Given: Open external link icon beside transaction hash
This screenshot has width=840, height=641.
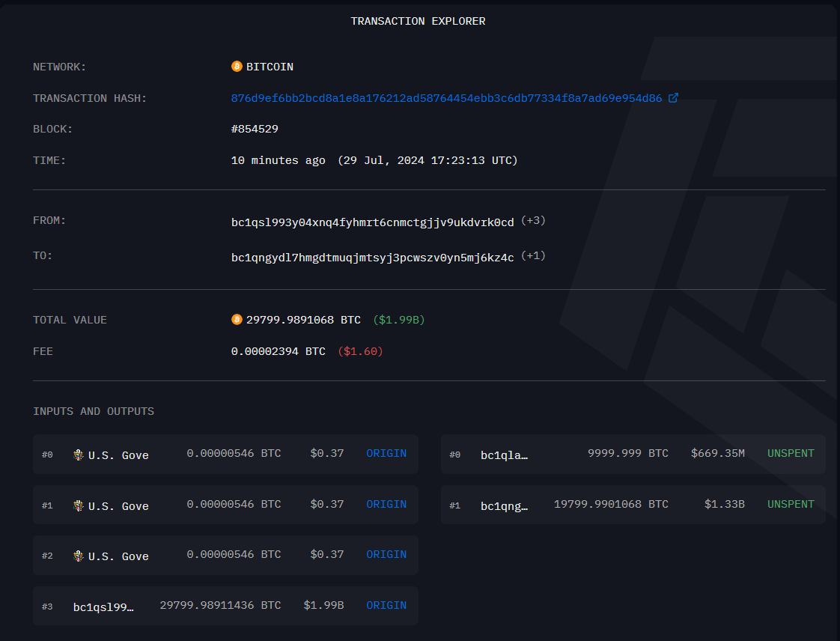Looking at the screenshot, I should pos(673,97).
